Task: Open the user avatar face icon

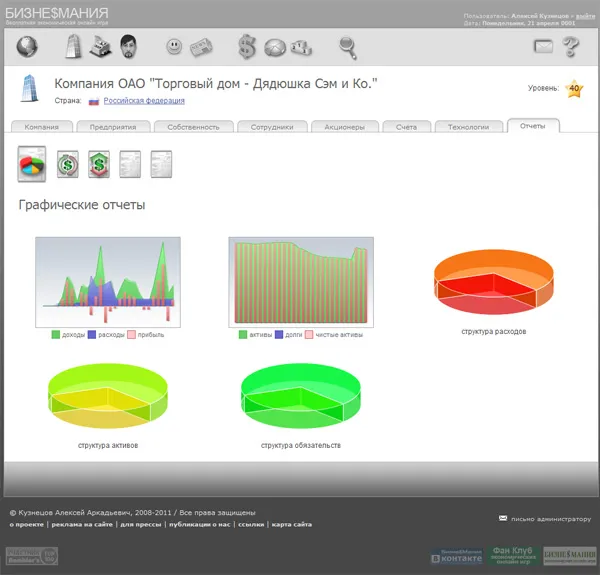Action: pos(128,46)
